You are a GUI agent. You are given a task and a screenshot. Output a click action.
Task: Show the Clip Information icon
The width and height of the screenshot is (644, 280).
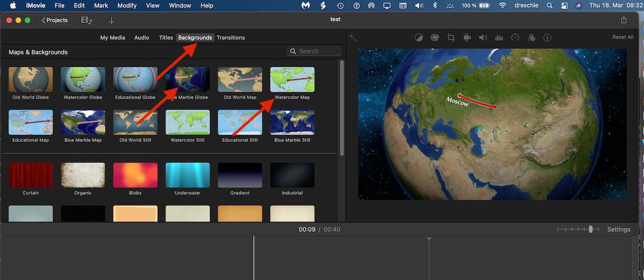pyautogui.click(x=547, y=38)
